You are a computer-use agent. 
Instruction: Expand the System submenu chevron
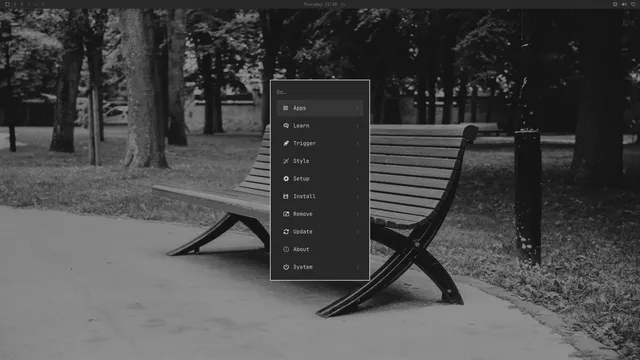coord(358,267)
